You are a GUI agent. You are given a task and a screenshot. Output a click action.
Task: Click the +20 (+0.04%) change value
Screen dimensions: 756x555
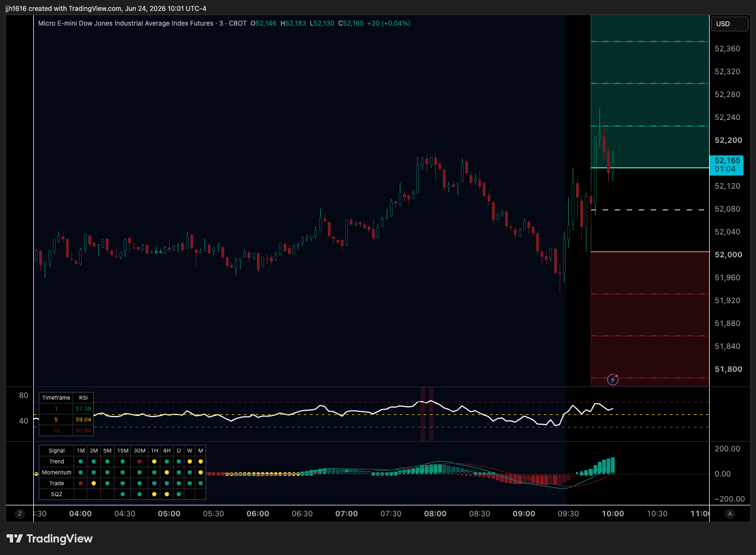(389, 23)
